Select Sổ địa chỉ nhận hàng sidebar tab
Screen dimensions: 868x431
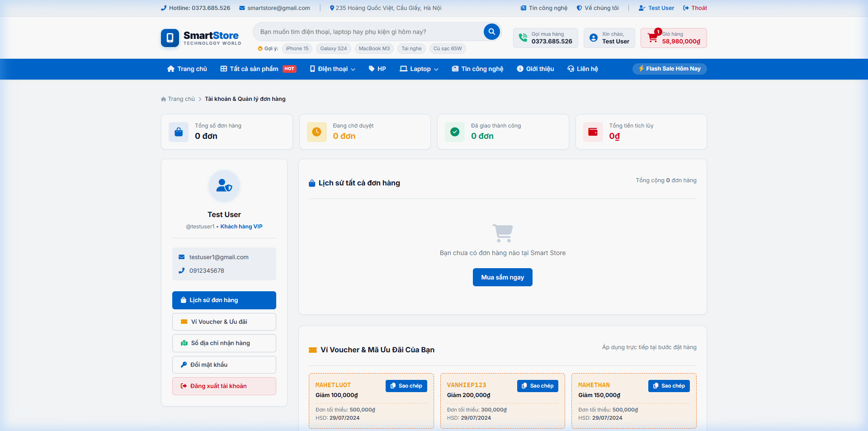click(224, 343)
